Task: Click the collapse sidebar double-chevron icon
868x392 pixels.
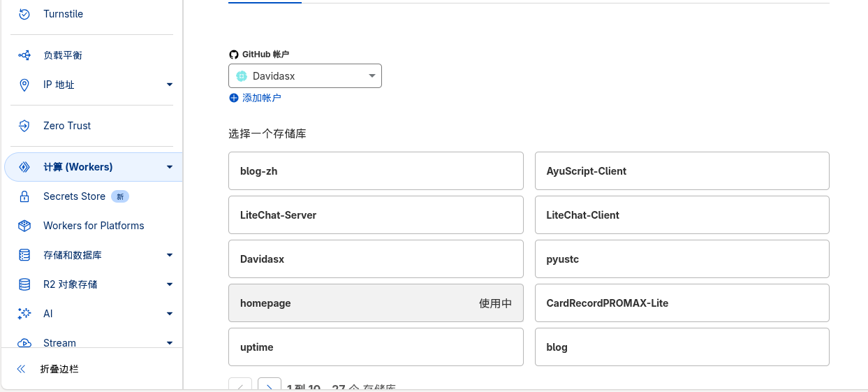Action: point(21,369)
